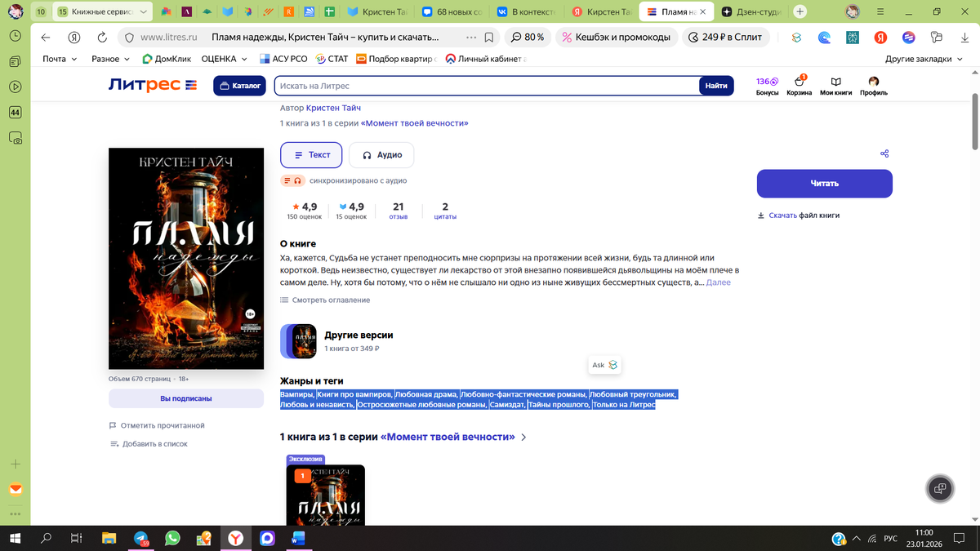Open the series chevron after «Момент твоей вечности»
This screenshot has width=980, height=551.
pyautogui.click(x=523, y=438)
